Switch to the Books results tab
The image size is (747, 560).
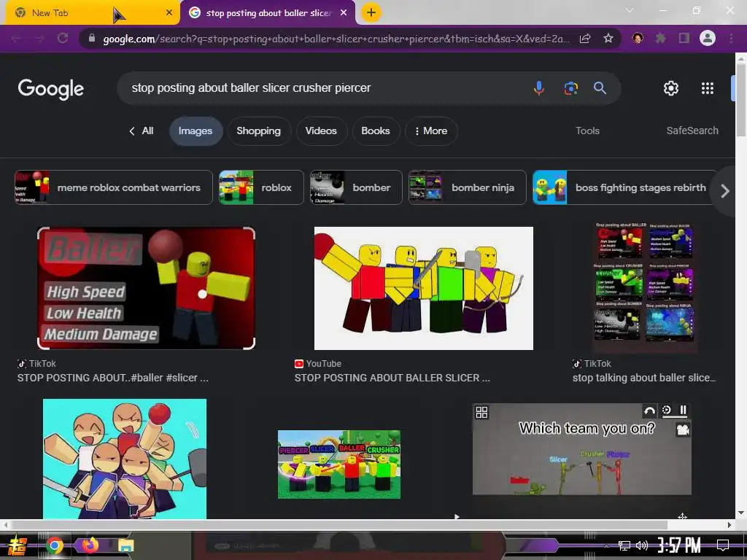pyautogui.click(x=376, y=131)
